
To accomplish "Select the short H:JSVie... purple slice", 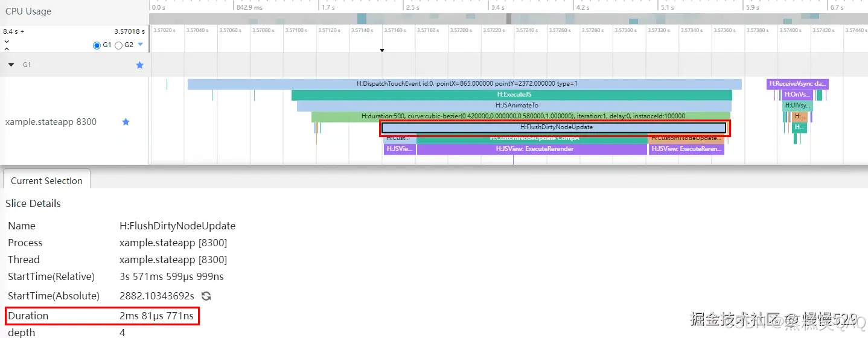I will (400, 149).
